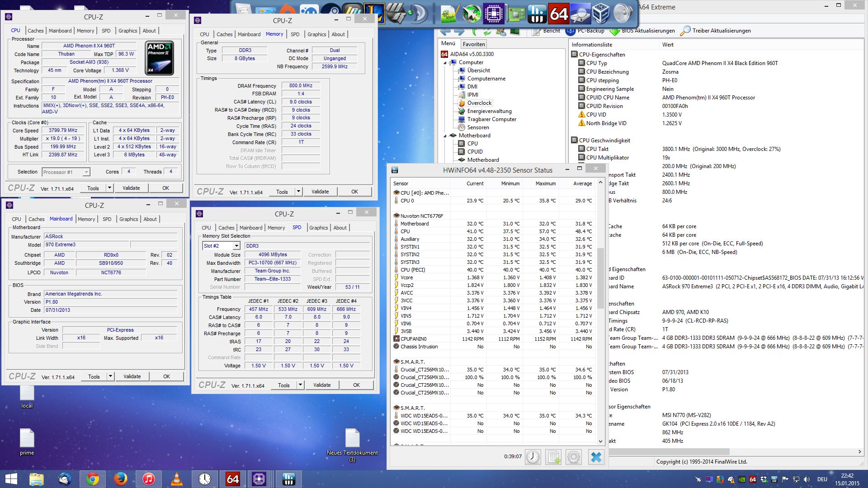The height and width of the screenshot is (488, 868).
Task: Launch AIDA64 red 64 dock icon
Action: [559, 14]
